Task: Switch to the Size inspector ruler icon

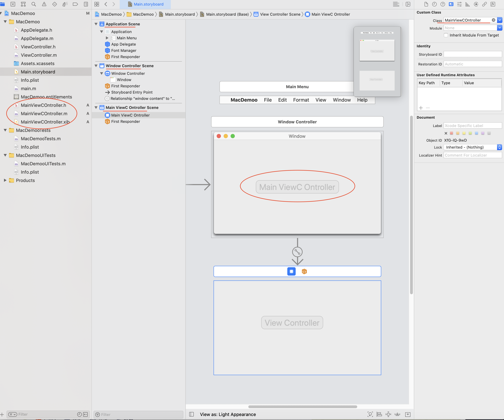Action: click(x=467, y=4)
